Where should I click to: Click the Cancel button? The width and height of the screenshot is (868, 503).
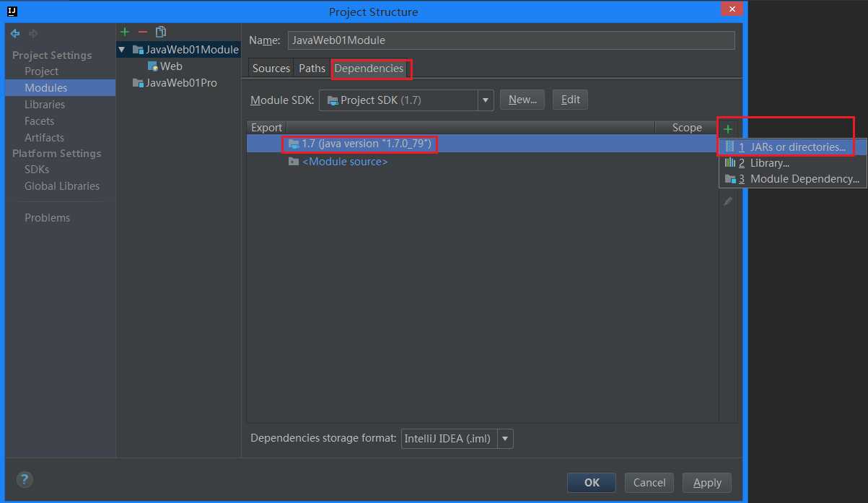point(649,483)
